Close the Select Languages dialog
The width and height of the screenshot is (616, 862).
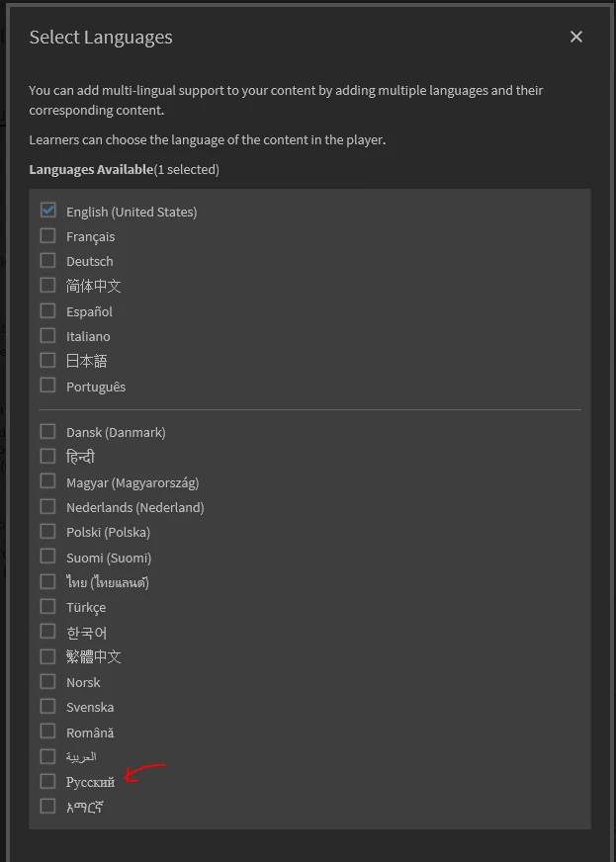tap(576, 37)
